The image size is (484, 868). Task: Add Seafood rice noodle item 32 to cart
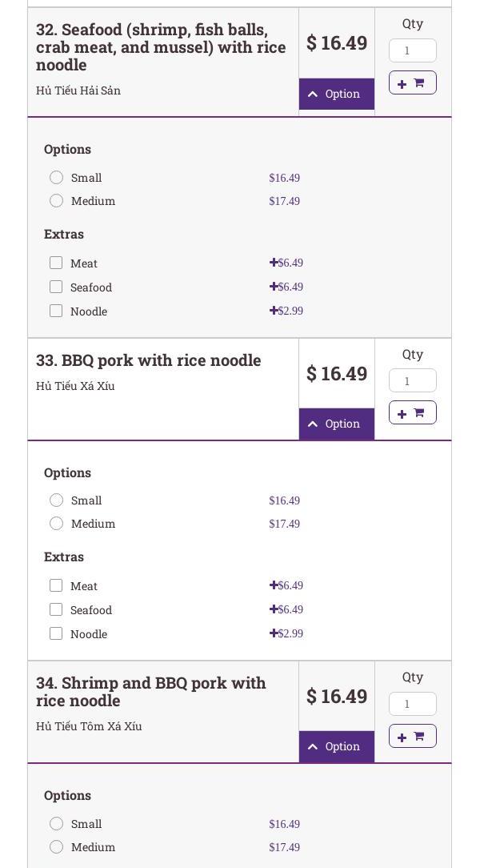[x=412, y=82]
